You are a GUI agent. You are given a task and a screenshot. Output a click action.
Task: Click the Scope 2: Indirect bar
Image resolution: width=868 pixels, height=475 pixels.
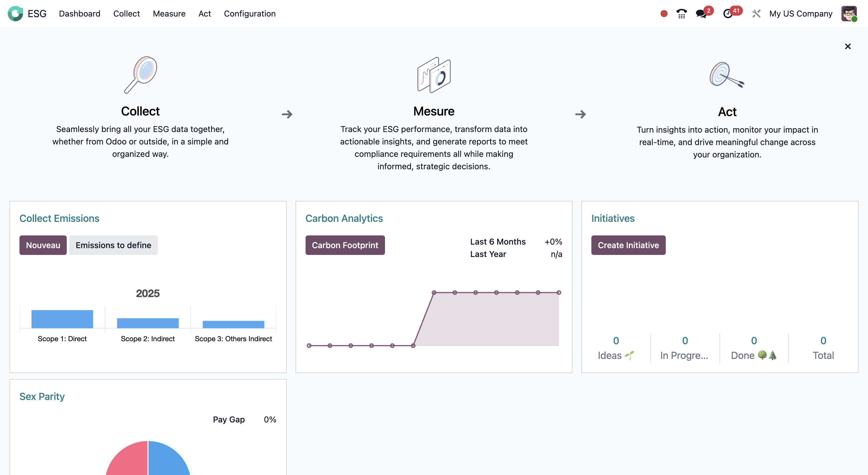(148, 323)
